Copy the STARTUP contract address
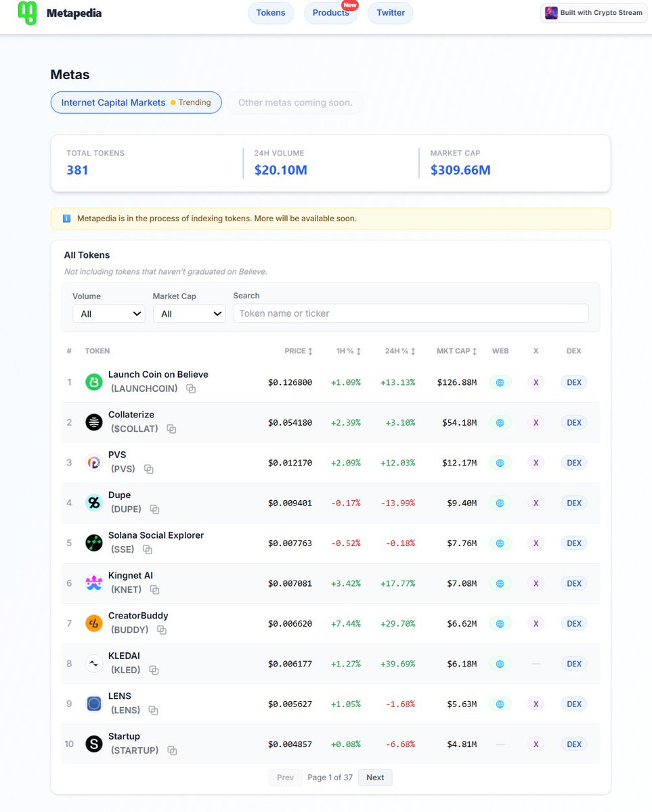Screen dimensions: 652x812 pos(171,751)
